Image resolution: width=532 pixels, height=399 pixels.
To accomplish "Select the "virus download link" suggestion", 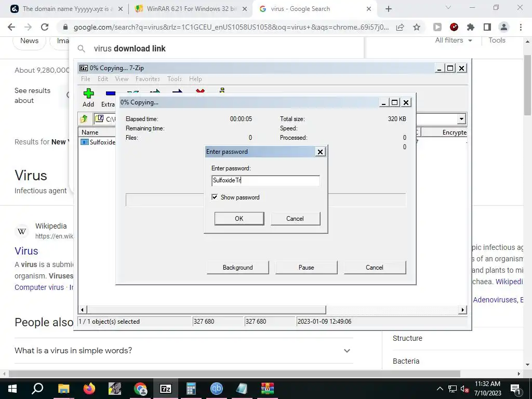I will pyautogui.click(x=129, y=49).
